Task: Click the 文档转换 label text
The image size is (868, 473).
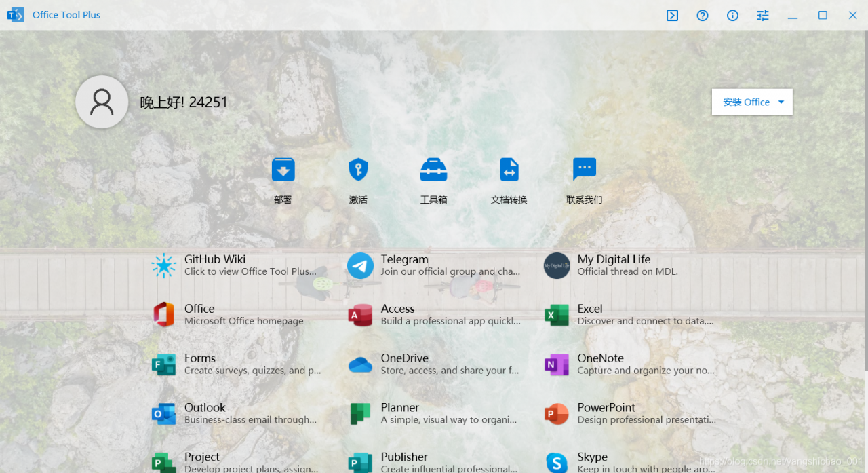Action: tap(509, 200)
